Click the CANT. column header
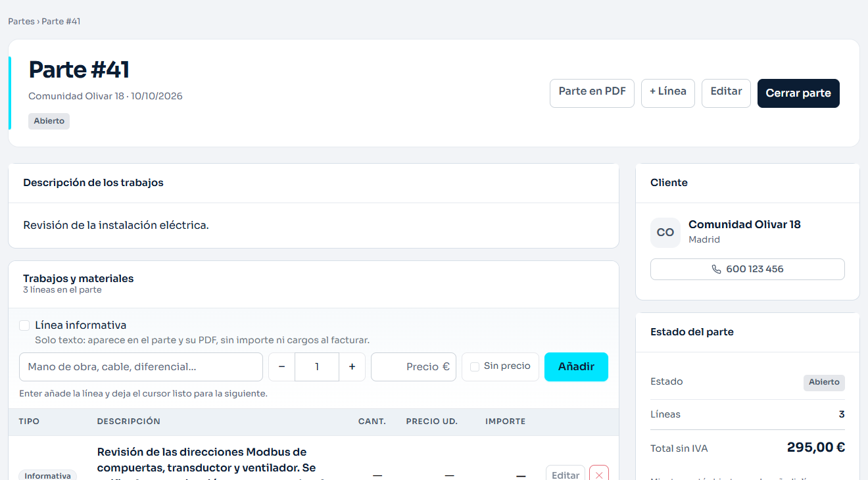This screenshot has width=868, height=480. coord(372,421)
